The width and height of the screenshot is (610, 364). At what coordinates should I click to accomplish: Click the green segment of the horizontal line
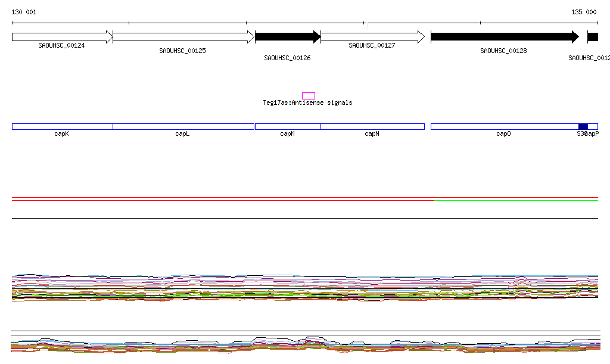pos(516,201)
